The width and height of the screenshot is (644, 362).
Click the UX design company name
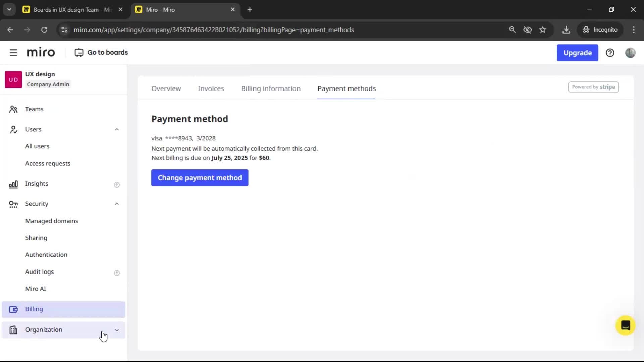[40, 74]
